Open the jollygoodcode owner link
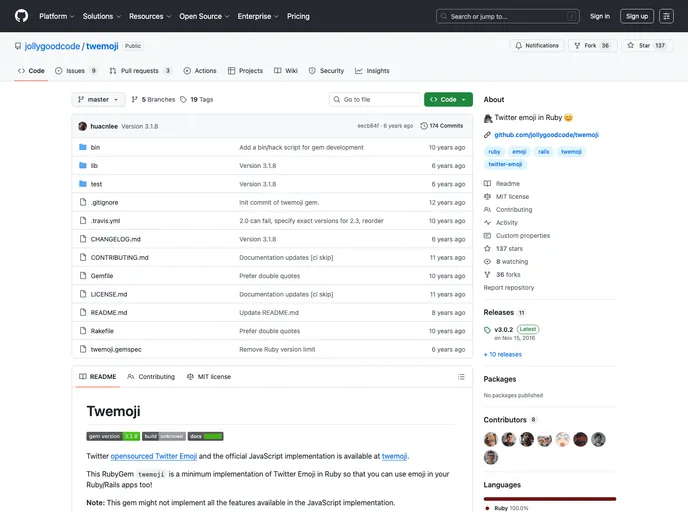 (x=52, y=46)
